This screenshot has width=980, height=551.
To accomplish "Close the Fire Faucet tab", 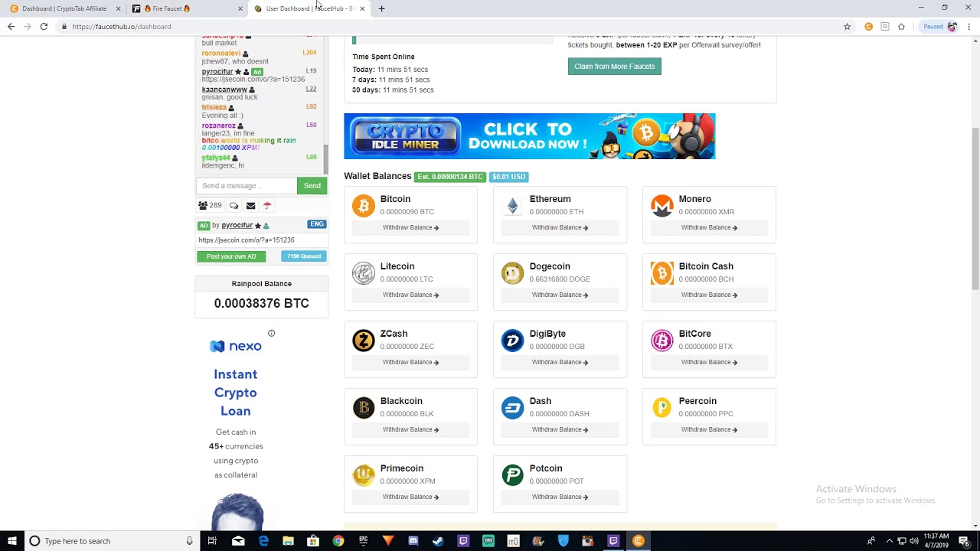I will click(x=240, y=8).
